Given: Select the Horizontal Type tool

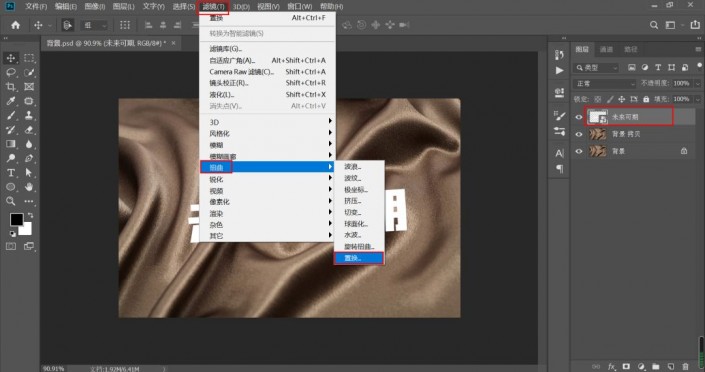Looking at the screenshot, I should point(11,173).
